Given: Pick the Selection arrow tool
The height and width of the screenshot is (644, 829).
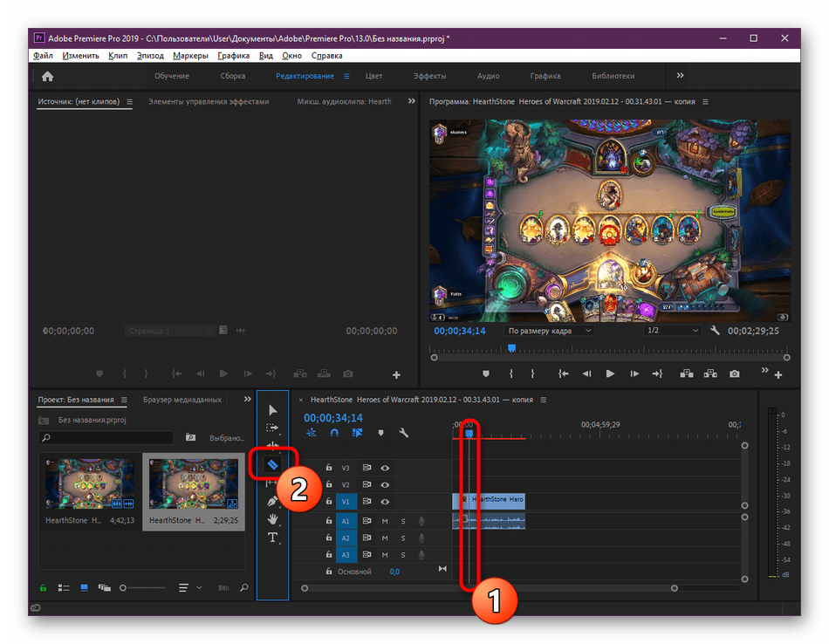Looking at the screenshot, I should (x=272, y=410).
